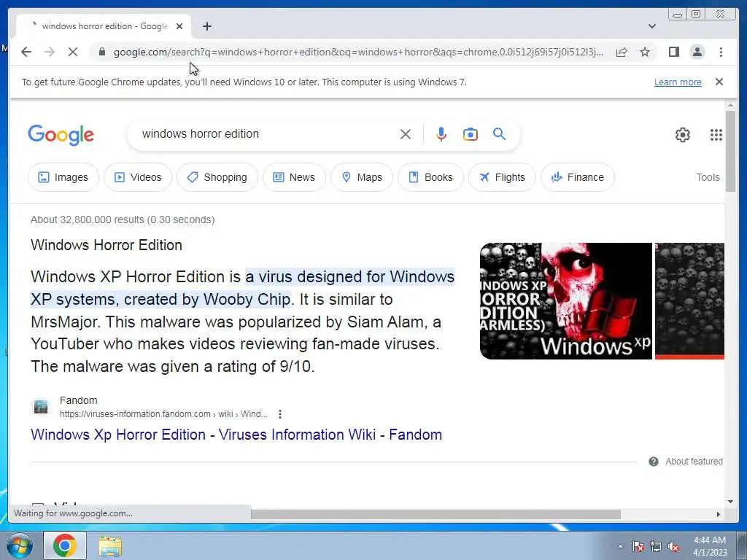Open the new tab with the plus button
Image resolution: width=747 pixels, height=560 pixels.
click(x=206, y=26)
